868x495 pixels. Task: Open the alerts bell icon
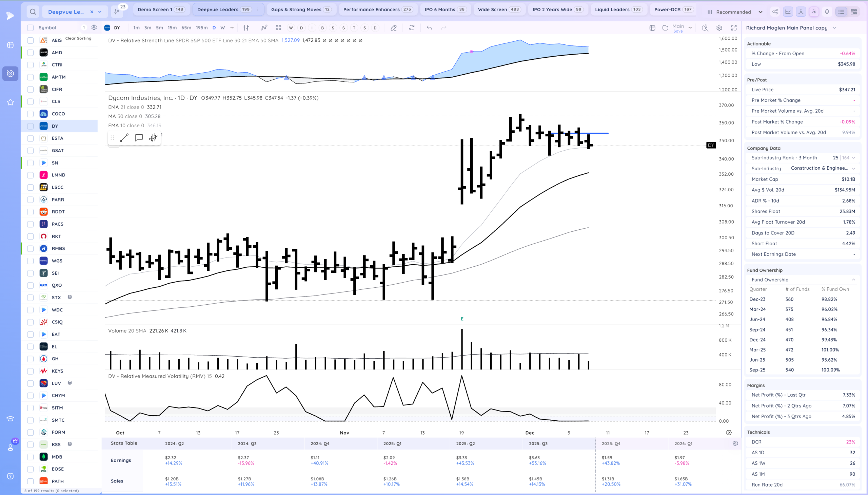tap(827, 12)
